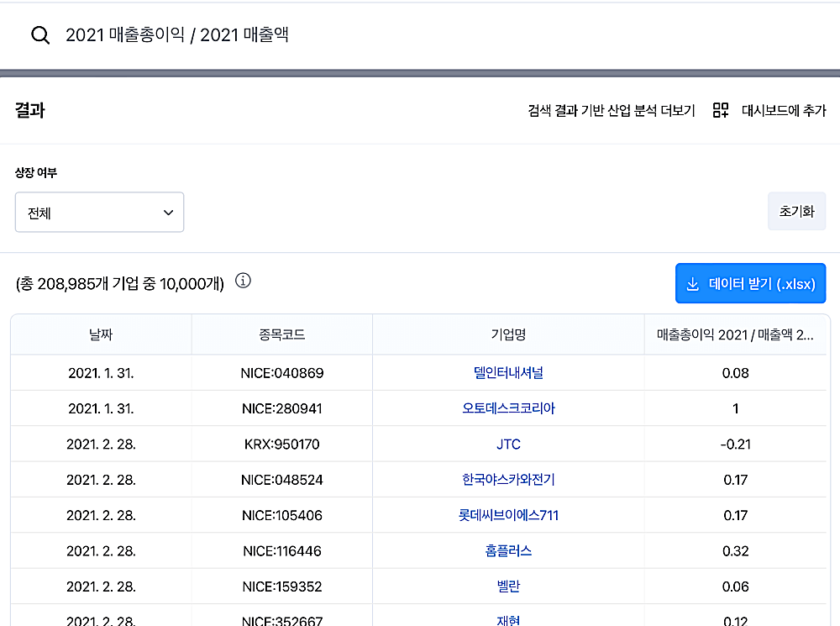
Task: Expand the 전체 listing filter selector
Action: (99, 213)
